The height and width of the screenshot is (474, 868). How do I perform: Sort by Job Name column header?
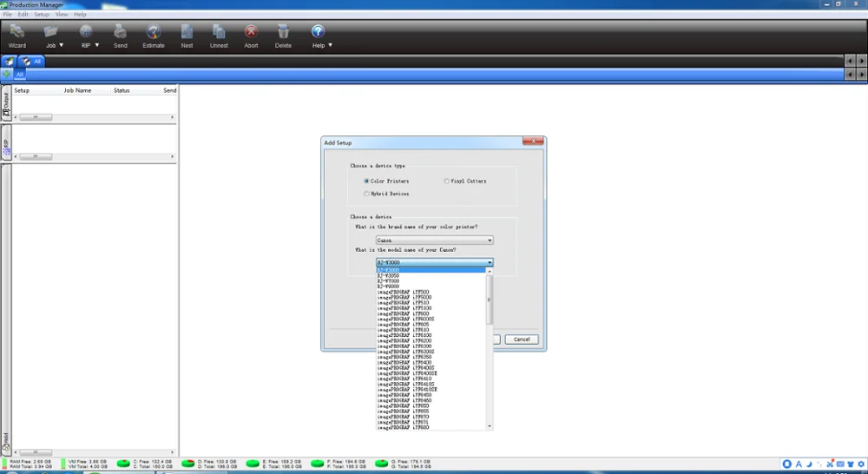click(77, 90)
